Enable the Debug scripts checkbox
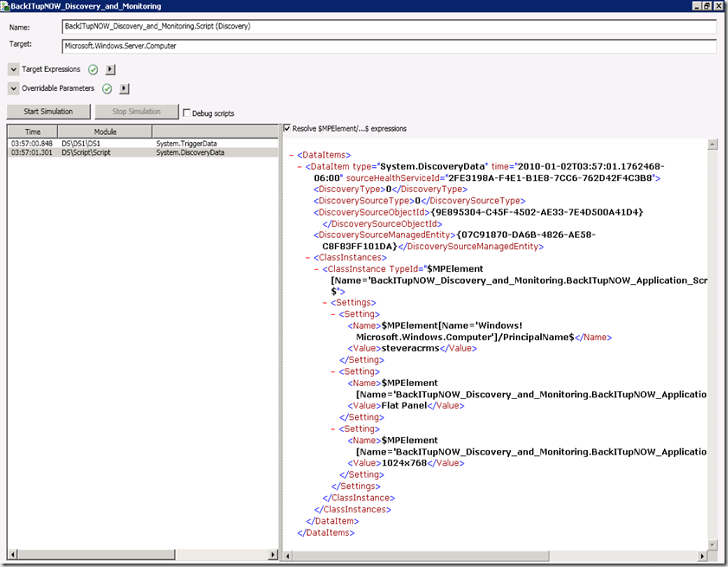Image resolution: width=728 pixels, height=567 pixels. [x=187, y=113]
